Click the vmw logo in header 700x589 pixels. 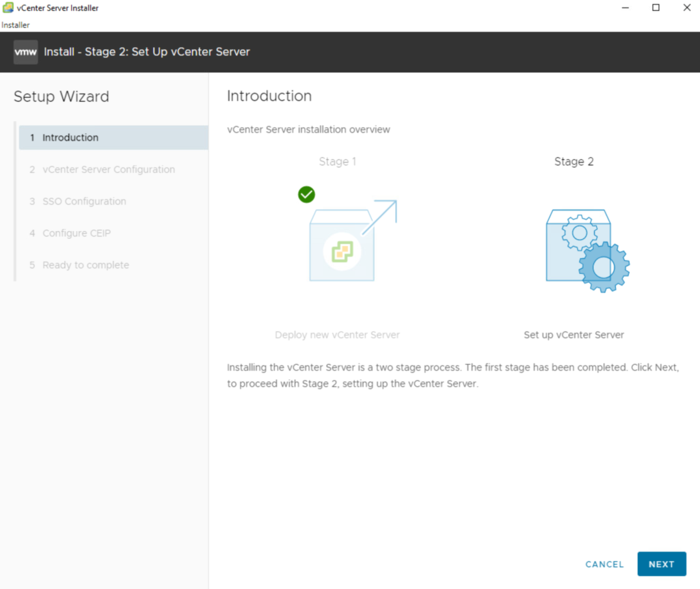coord(26,52)
